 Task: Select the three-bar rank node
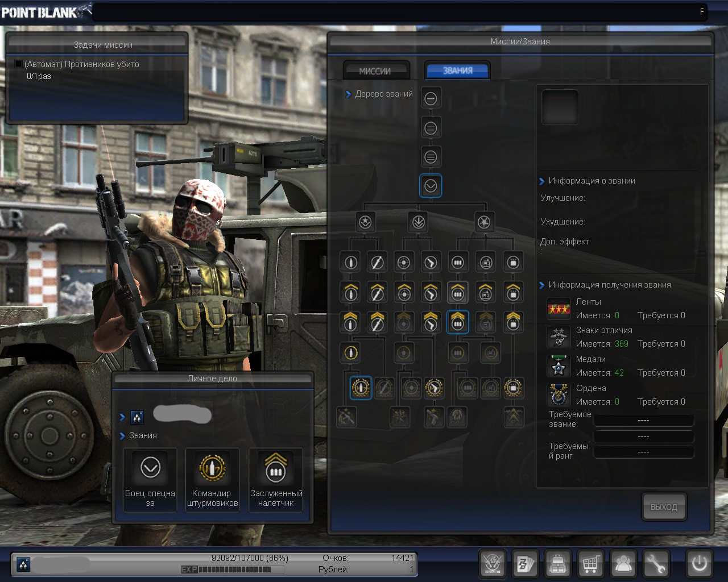(x=431, y=156)
